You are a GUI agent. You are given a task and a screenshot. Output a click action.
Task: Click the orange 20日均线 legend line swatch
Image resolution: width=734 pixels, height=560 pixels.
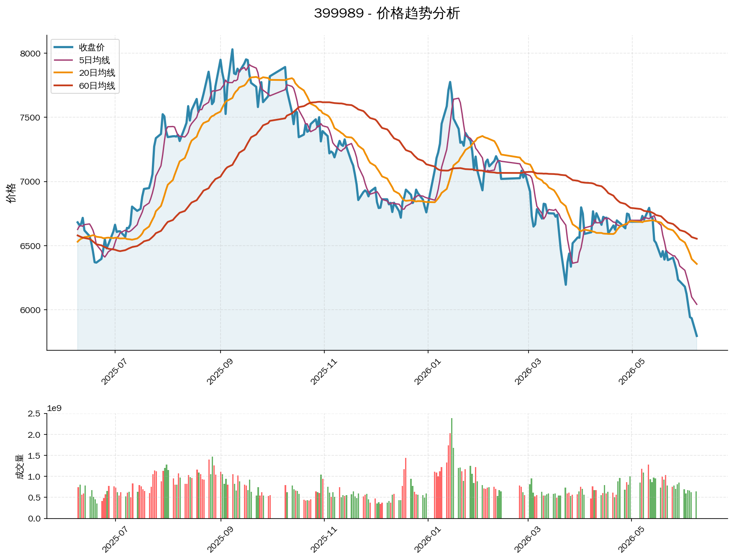(64, 73)
